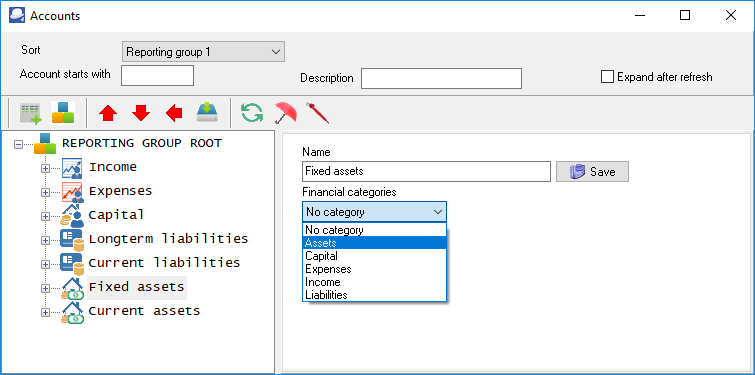The height and width of the screenshot is (375, 755).
Task: Click the add account grid icon
Action: point(30,114)
